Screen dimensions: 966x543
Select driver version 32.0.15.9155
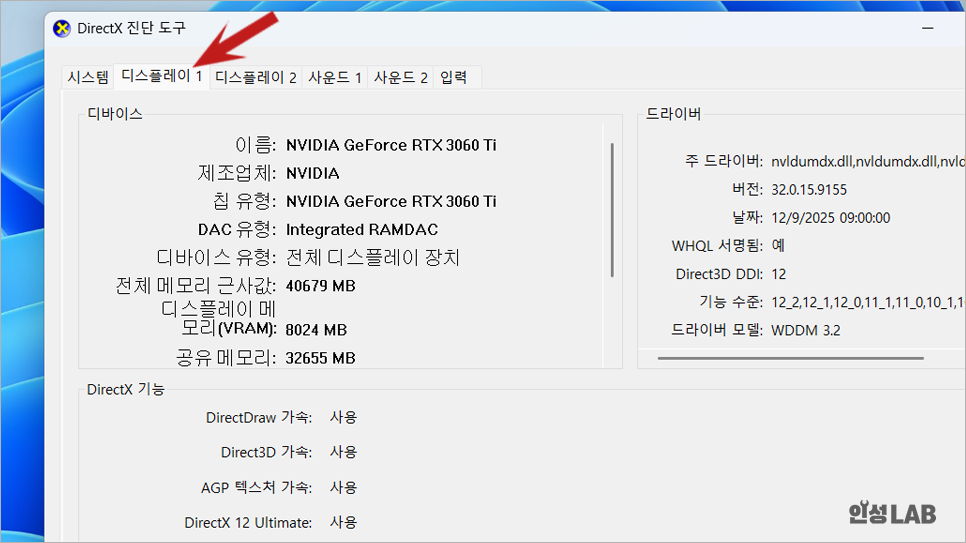pyautogui.click(x=809, y=190)
